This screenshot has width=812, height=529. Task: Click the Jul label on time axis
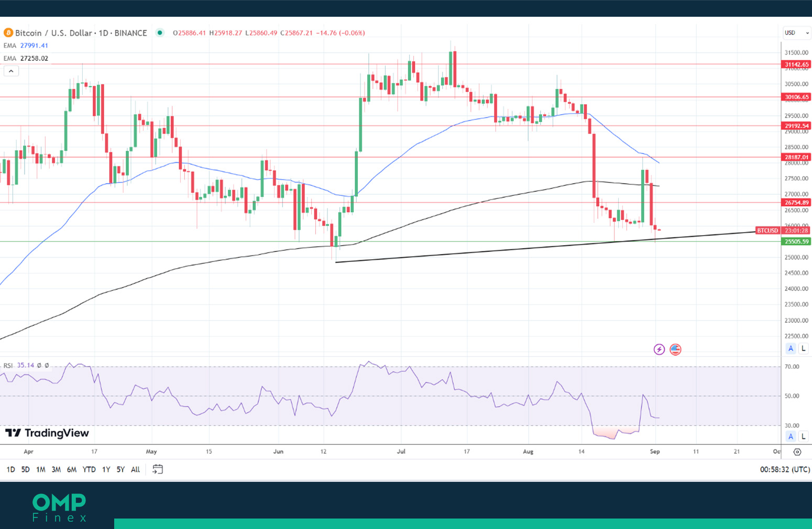(401, 451)
